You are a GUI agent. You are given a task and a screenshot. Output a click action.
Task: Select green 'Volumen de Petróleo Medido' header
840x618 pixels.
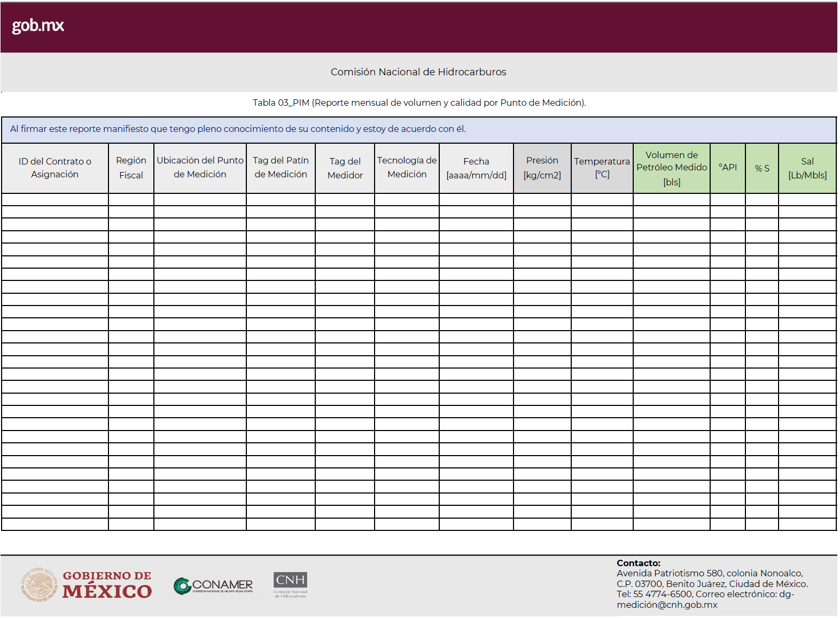671,168
